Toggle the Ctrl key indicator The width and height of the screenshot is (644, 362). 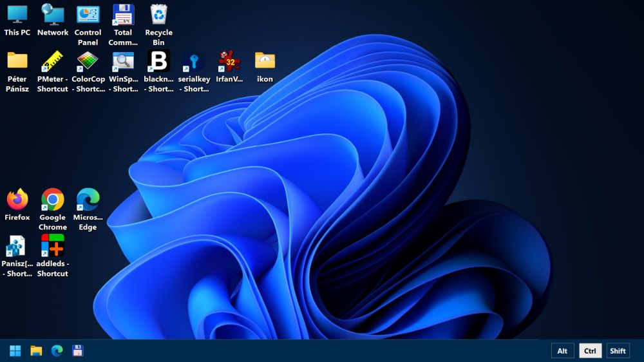pos(590,351)
